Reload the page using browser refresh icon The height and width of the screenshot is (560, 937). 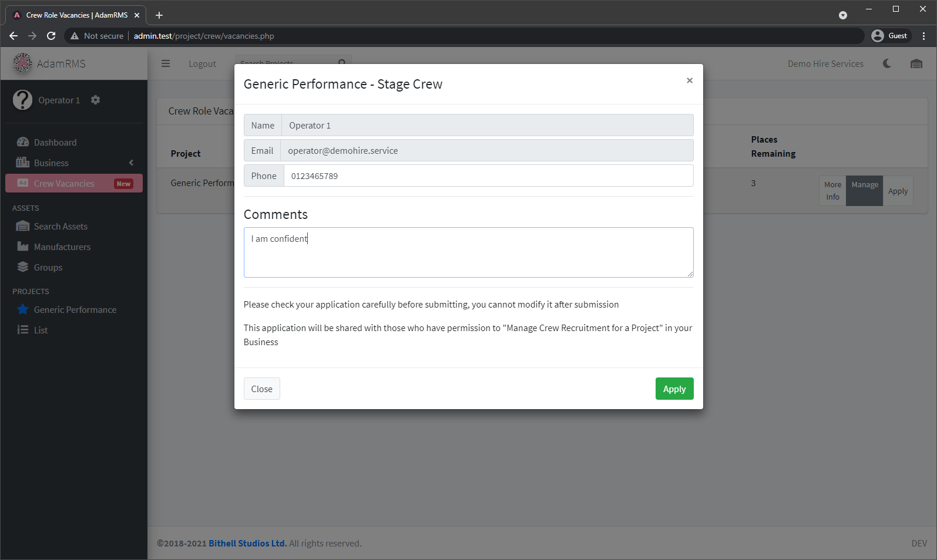click(51, 36)
